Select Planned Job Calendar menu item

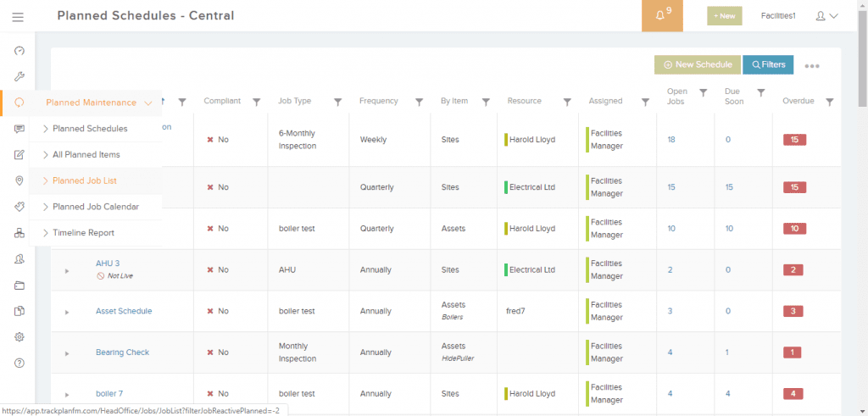(95, 207)
